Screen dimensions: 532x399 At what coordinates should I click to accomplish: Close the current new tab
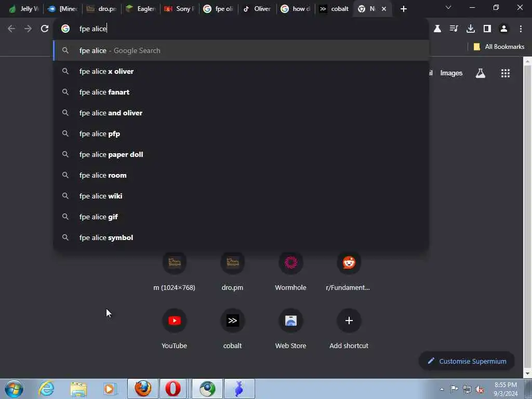(384, 9)
